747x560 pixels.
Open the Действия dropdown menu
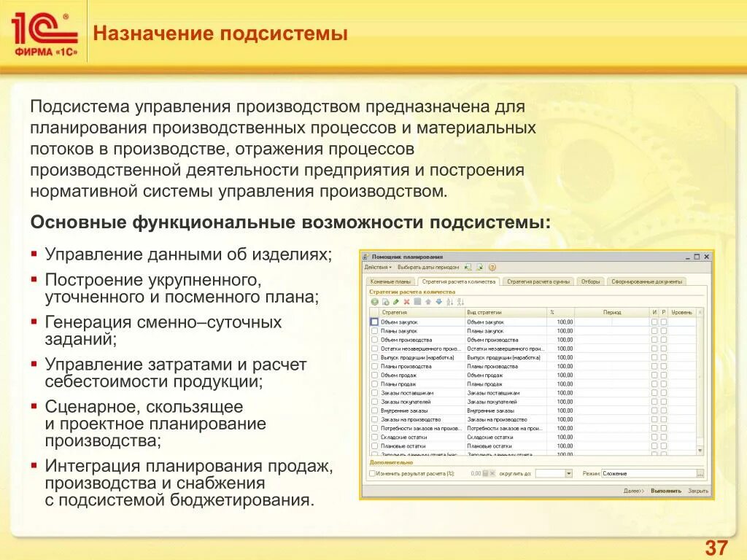pyautogui.click(x=379, y=268)
